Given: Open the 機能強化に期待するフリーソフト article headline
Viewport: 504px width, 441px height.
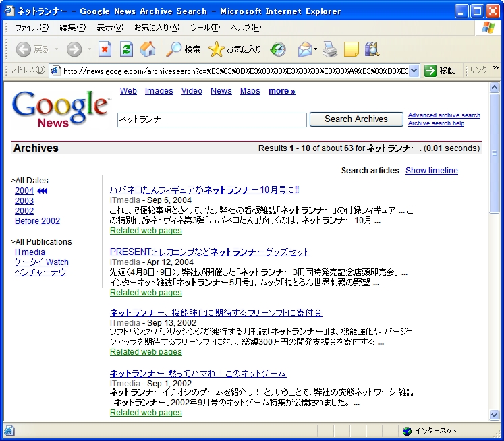Looking at the screenshot, I should click(x=216, y=312).
